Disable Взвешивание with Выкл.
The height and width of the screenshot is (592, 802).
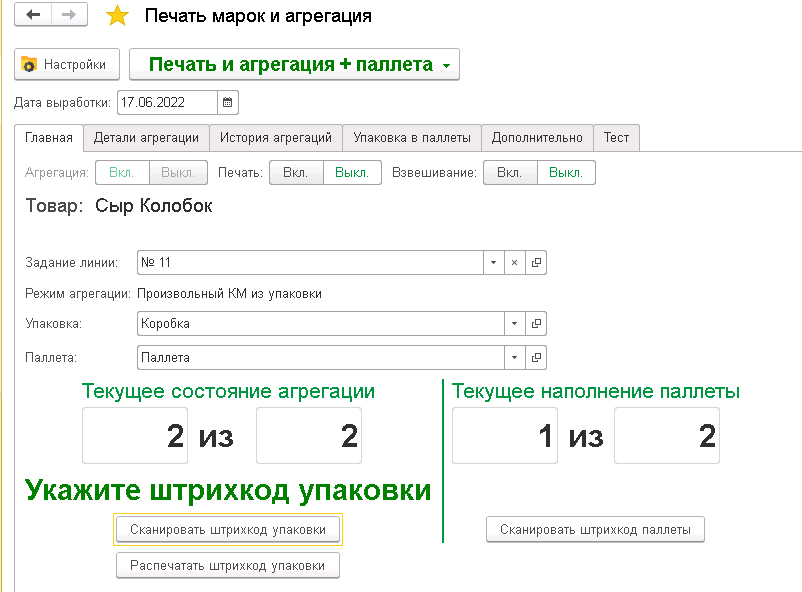[x=566, y=172]
